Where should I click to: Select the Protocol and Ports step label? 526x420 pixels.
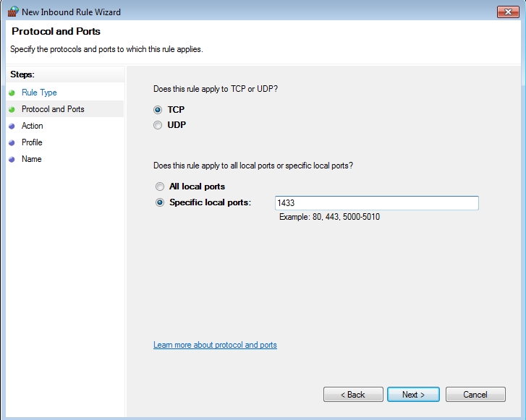coord(53,109)
